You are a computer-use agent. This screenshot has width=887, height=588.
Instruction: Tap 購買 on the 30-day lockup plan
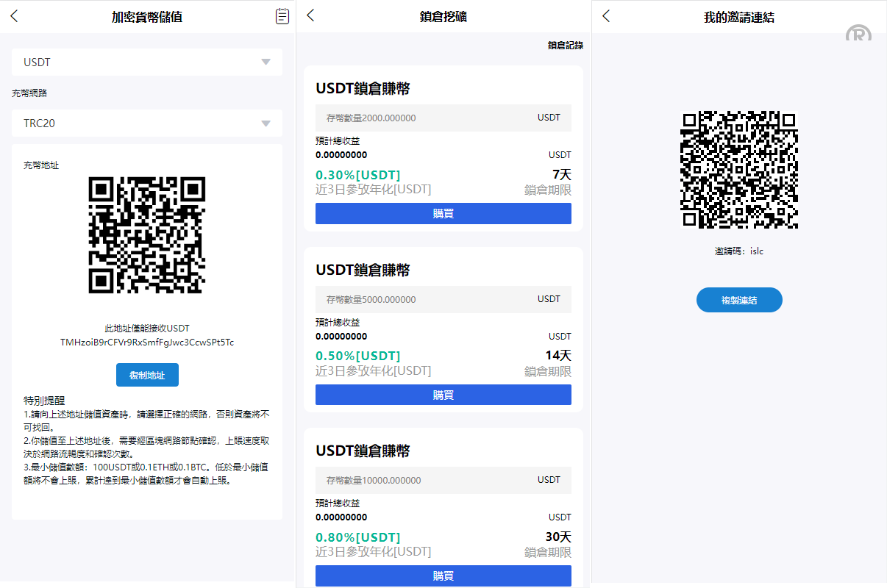click(x=443, y=576)
